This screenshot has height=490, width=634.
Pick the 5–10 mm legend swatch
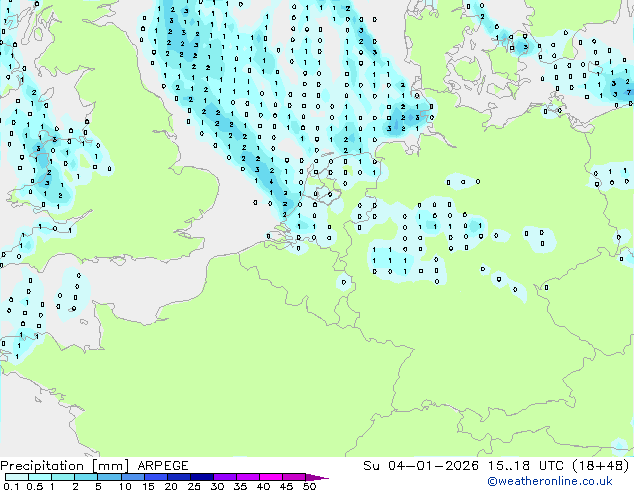point(109,477)
